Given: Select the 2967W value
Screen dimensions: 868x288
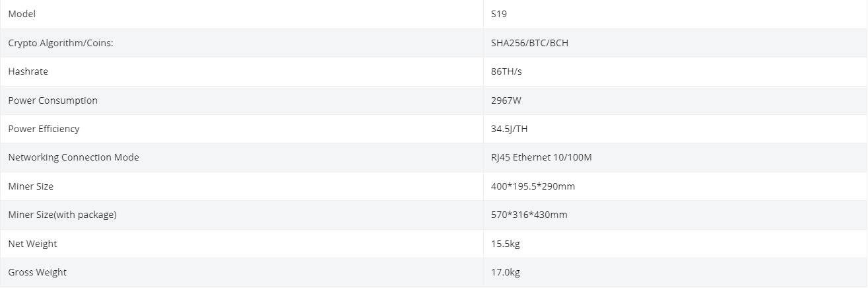Looking at the screenshot, I should click(506, 100).
